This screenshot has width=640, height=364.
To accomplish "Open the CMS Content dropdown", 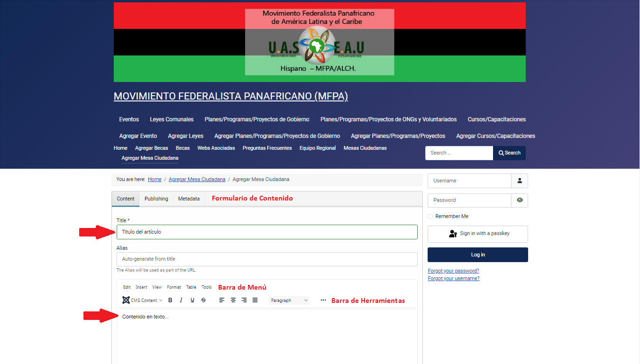I will click(142, 300).
